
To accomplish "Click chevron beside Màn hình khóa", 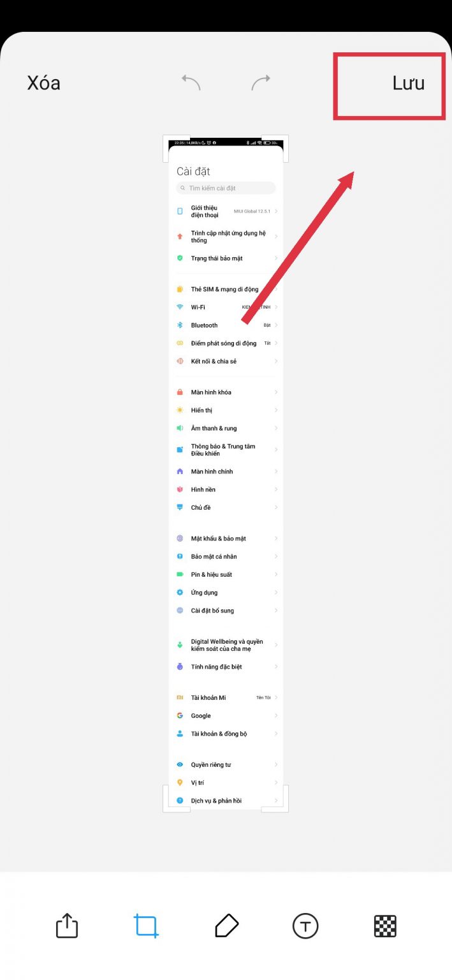I will tap(276, 392).
